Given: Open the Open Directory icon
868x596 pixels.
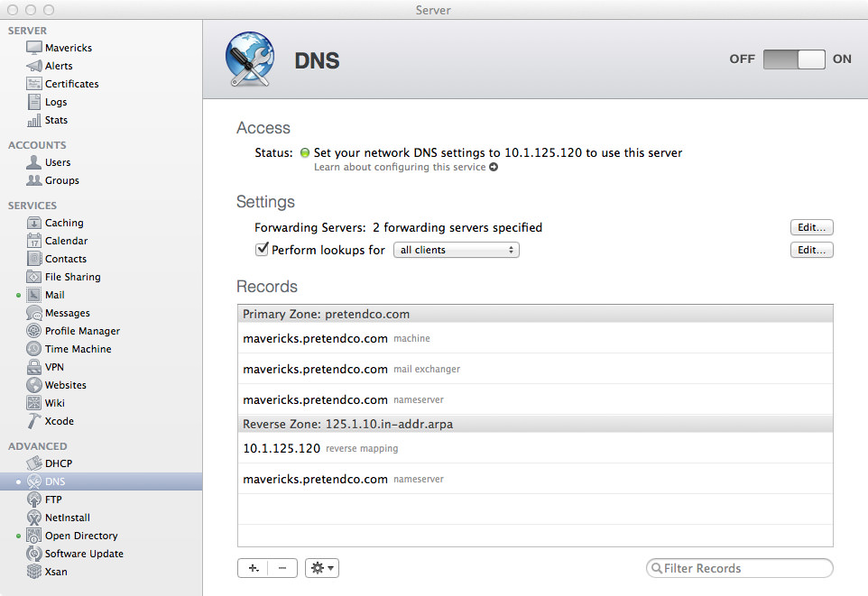Looking at the screenshot, I should (33, 536).
